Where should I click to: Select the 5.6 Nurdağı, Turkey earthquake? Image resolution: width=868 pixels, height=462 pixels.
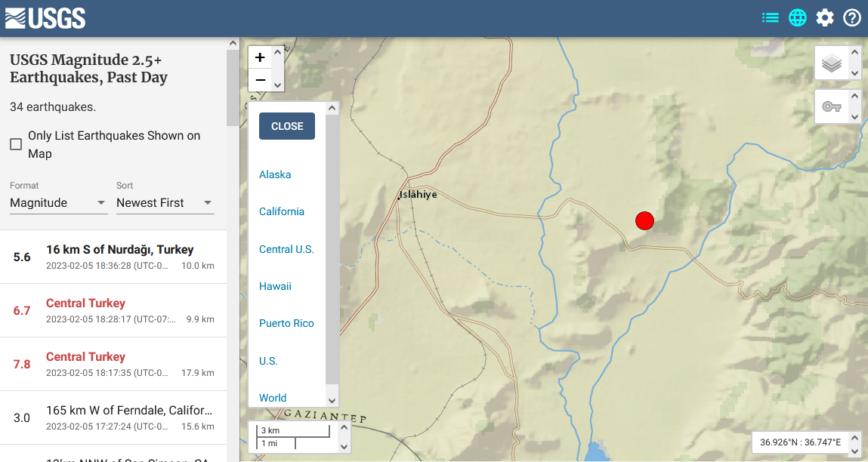pyautogui.click(x=113, y=257)
